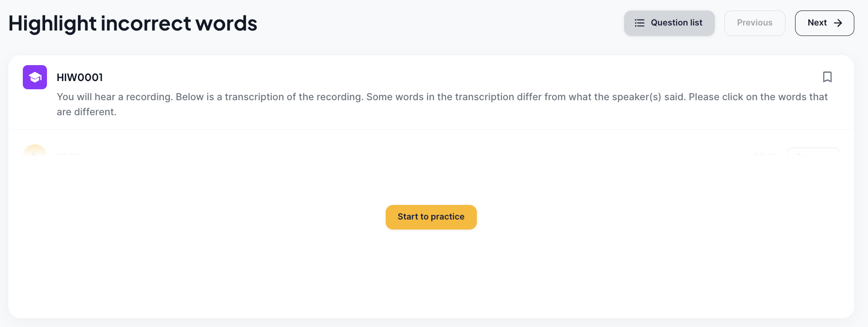Go to the Previous question

(x=754, y=23)
